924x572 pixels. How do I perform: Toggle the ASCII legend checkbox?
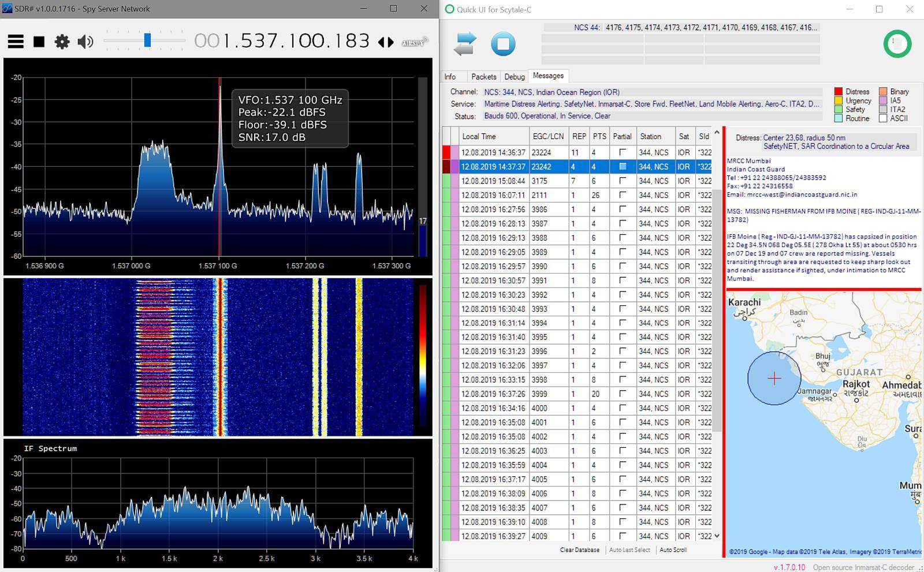(x=883, y=118)
